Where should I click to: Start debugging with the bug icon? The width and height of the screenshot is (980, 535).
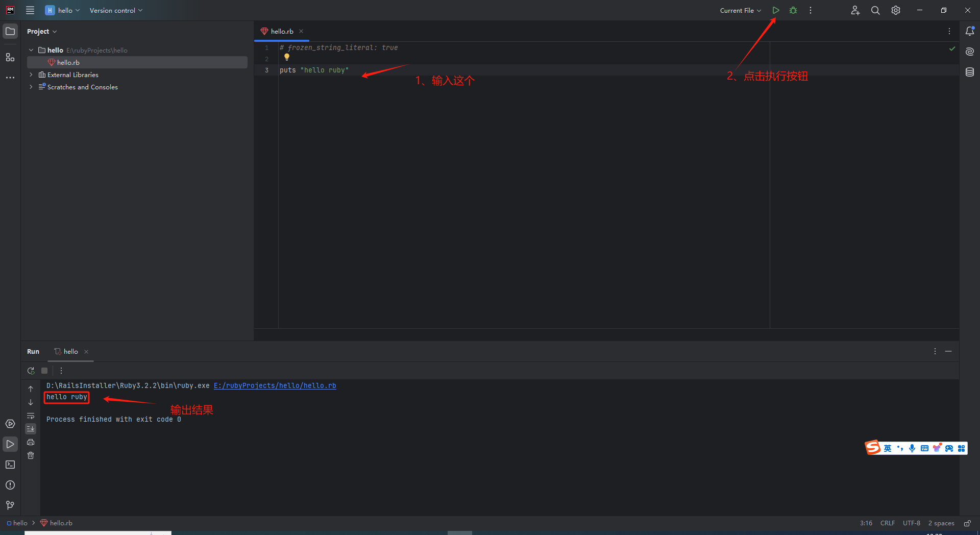[793, 10]
